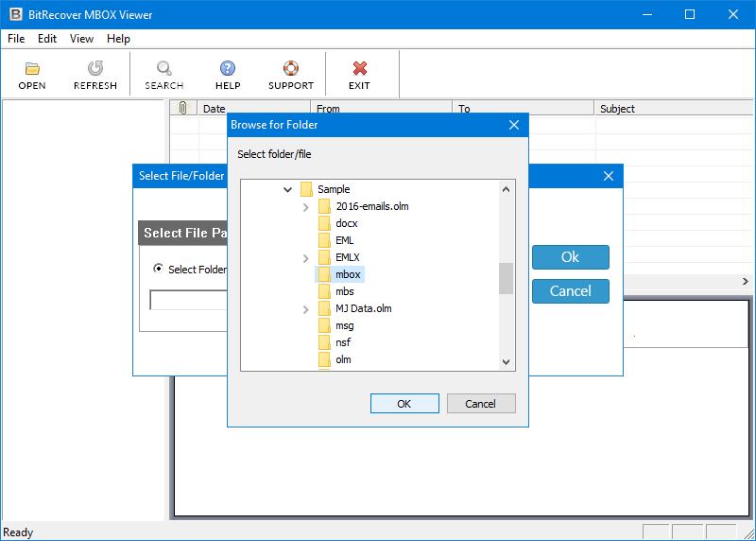The image size is (756, 541).
Task: Click OK in Browse for Folder dialog
Action: [x=404, y=404]
